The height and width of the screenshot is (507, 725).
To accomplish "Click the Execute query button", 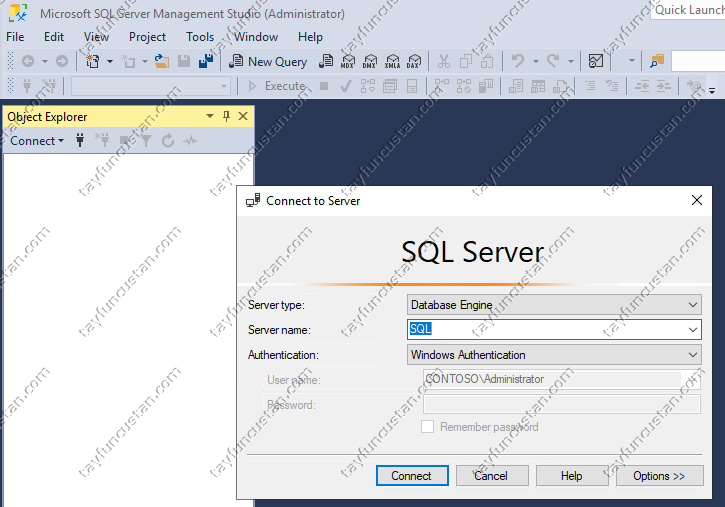I will (x=276, y=86).
